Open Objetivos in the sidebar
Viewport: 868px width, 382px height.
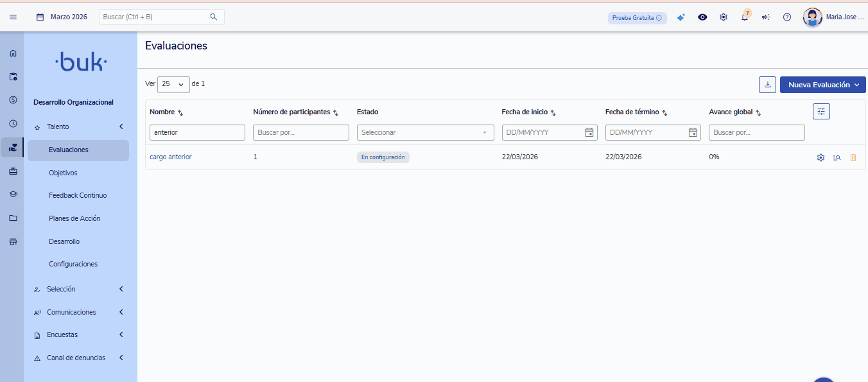63,173
